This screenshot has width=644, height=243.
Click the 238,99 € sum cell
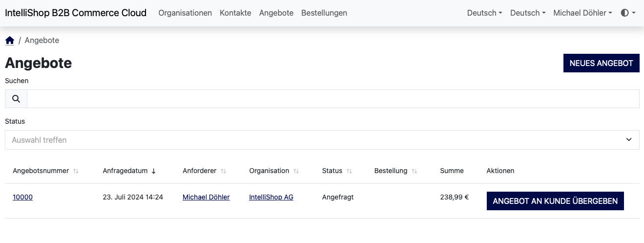454,197
